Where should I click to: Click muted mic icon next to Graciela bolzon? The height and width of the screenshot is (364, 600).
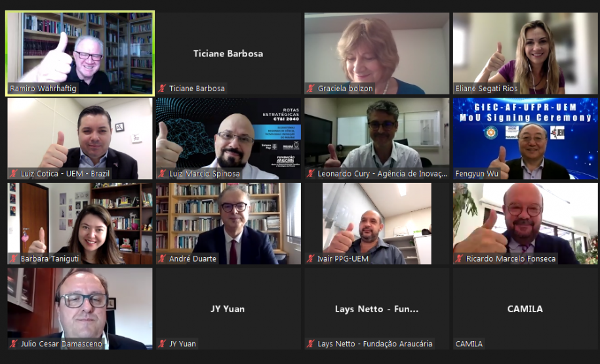coord(311,89)
